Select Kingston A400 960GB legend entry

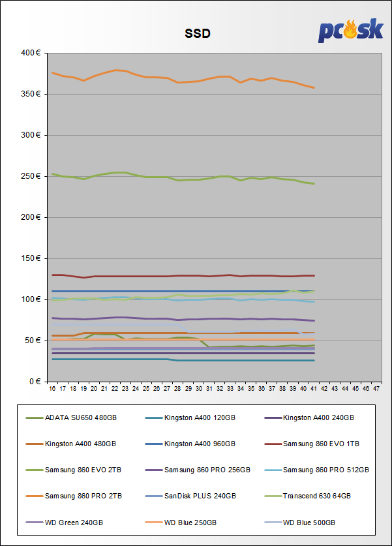190,444
